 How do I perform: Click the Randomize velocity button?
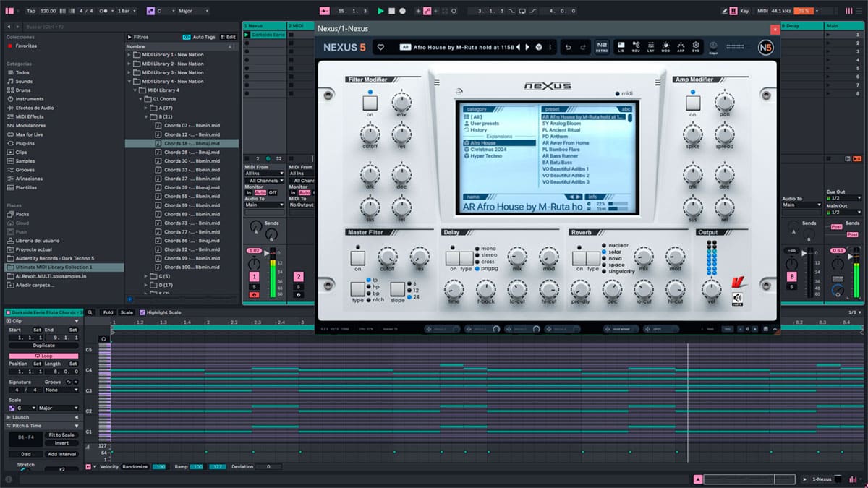pos(135,467)
